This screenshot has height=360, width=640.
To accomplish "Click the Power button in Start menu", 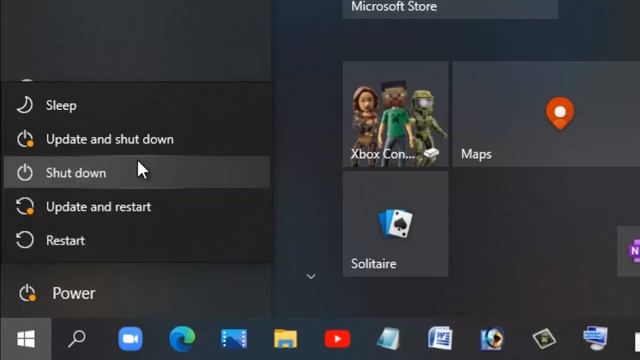I will click(x=137, y=293).
